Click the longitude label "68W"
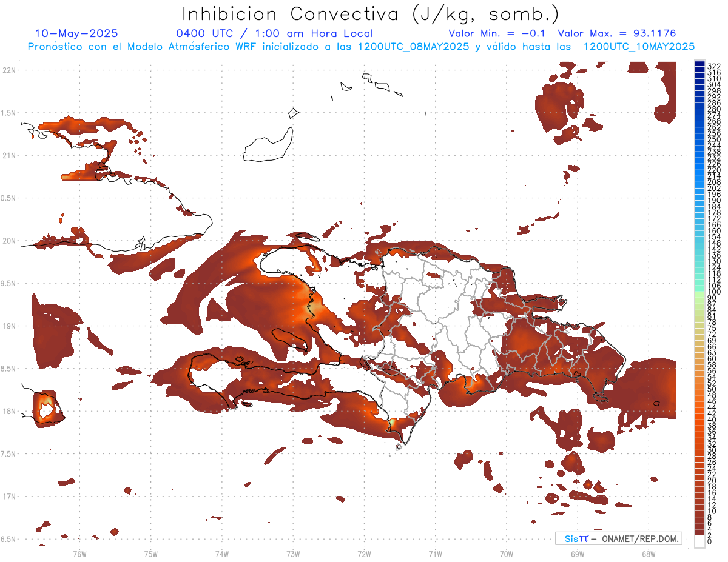Screen dimensions: 728x562 click(649, 554)
